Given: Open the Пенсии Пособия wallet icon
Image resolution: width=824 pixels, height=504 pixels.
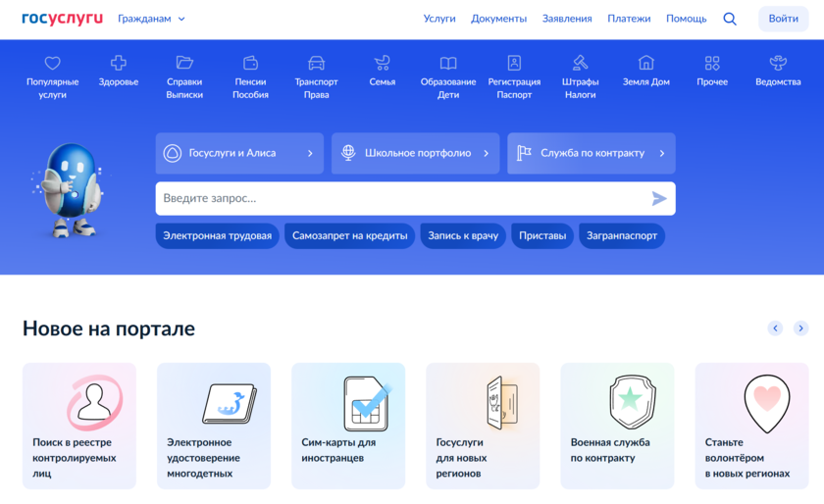Looking at the screenshot, I should pyautogui.click(x=250, y=64).
